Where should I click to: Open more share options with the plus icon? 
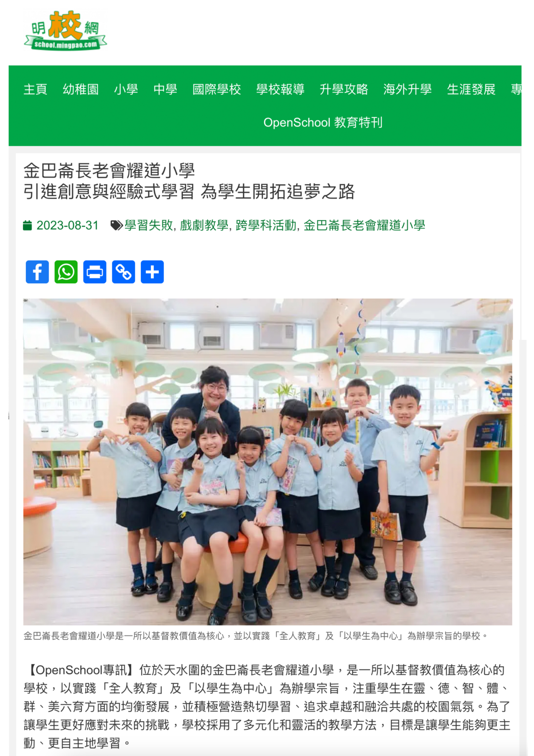tap(152, 272)
